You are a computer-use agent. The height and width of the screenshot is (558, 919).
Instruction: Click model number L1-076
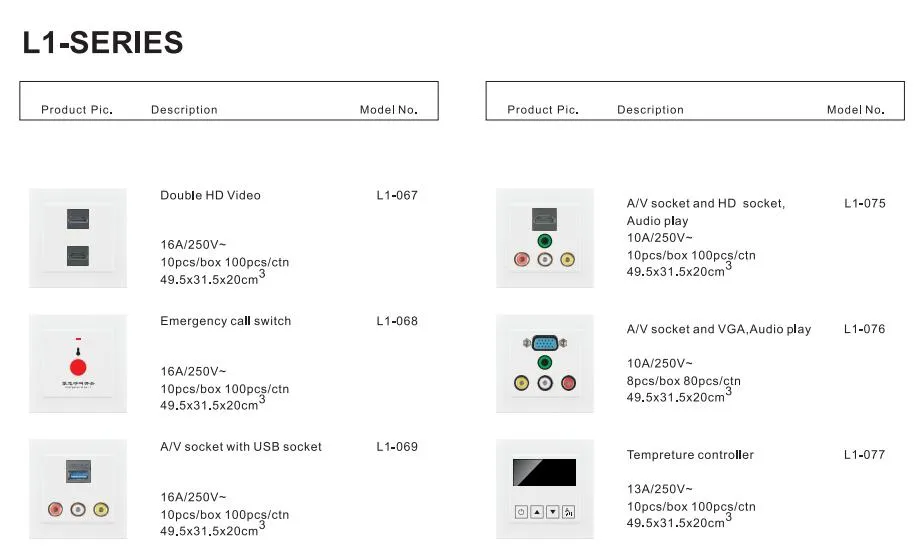click(864, 329)
